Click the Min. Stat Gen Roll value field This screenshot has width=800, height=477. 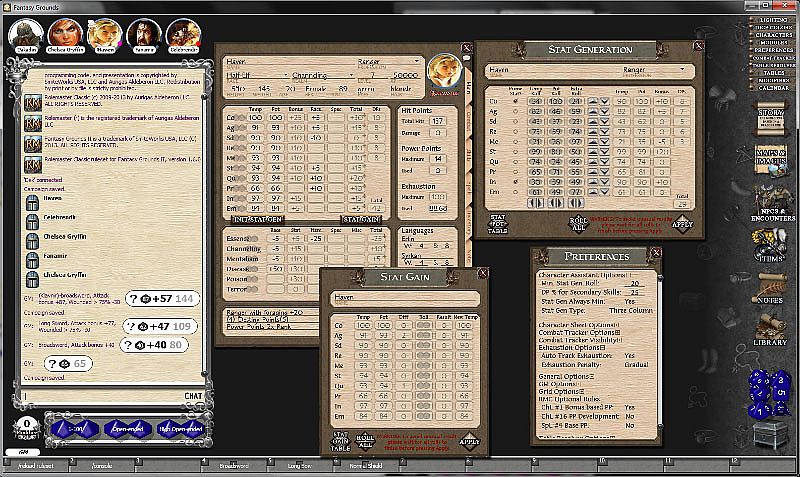[634, 284]
